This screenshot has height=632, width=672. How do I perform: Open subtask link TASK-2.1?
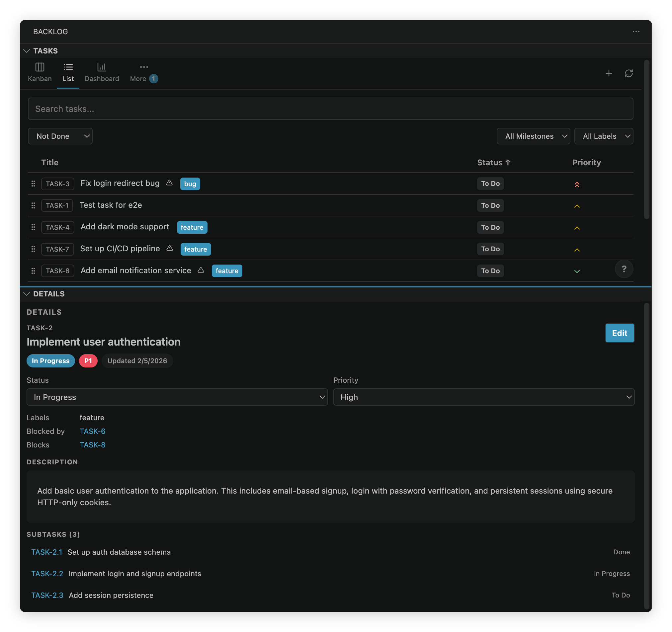[x=46, y=552]
